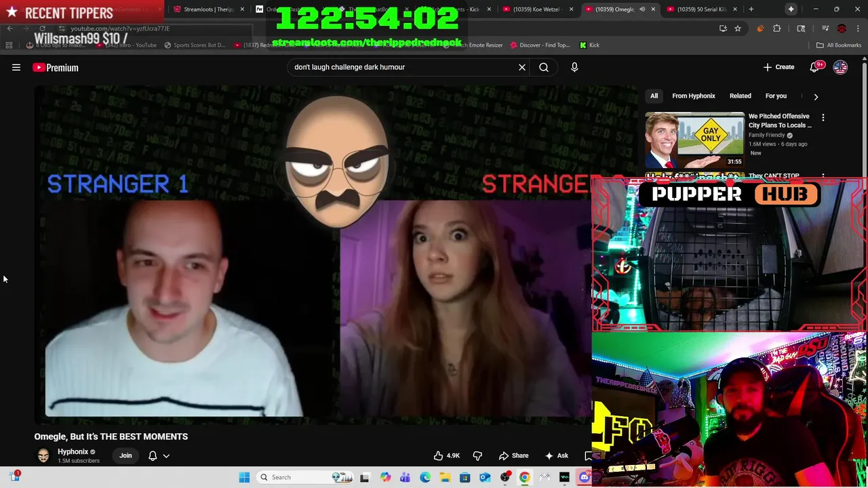Viewport: 868px width, 488px height.
Task: Select the All filter chip
Action: 654,96
